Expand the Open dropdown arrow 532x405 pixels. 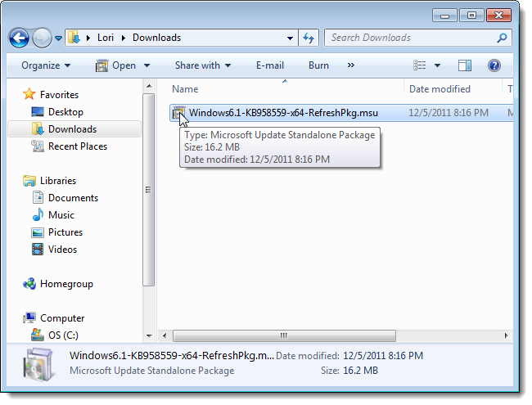coord(147,65)
